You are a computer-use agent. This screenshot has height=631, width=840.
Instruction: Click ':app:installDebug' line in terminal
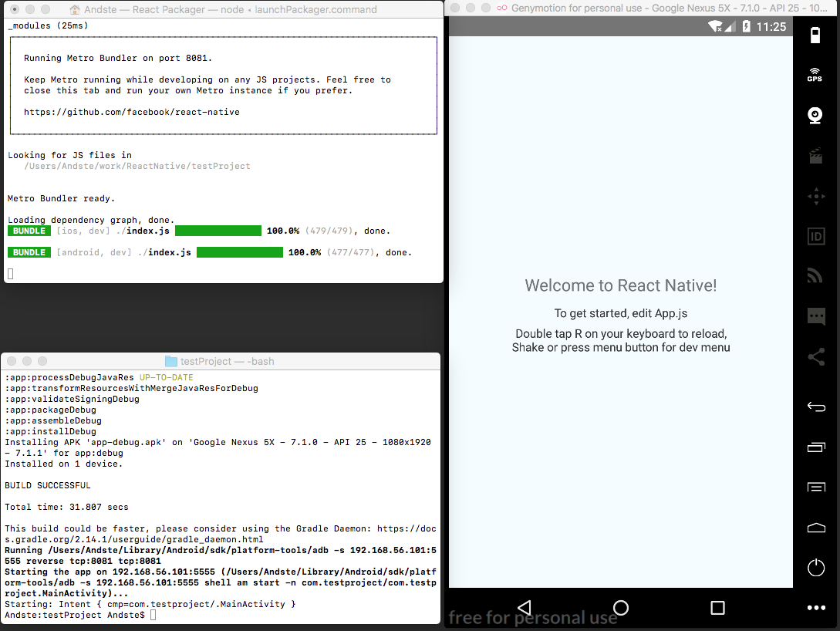[50, 431]
